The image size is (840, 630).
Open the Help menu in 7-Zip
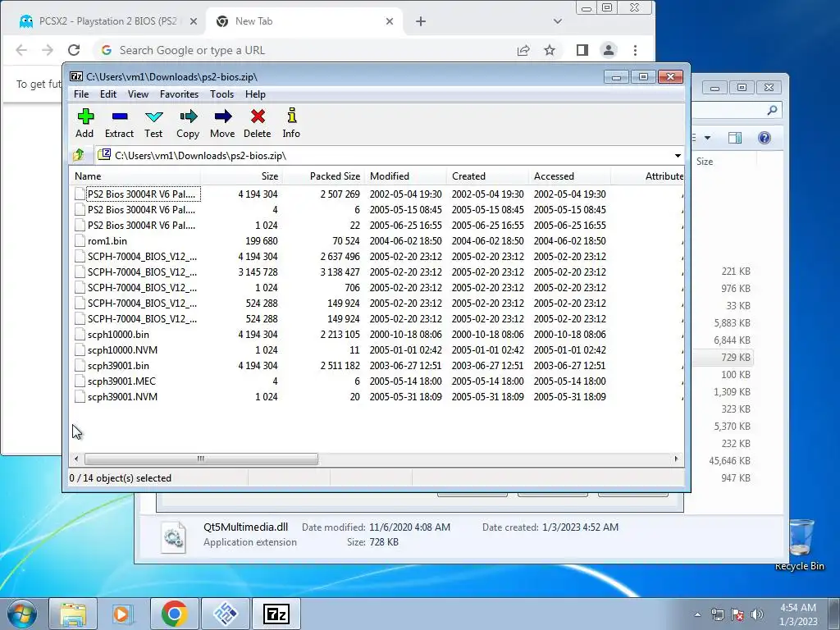pyautogui.click(x=256, y=94)
